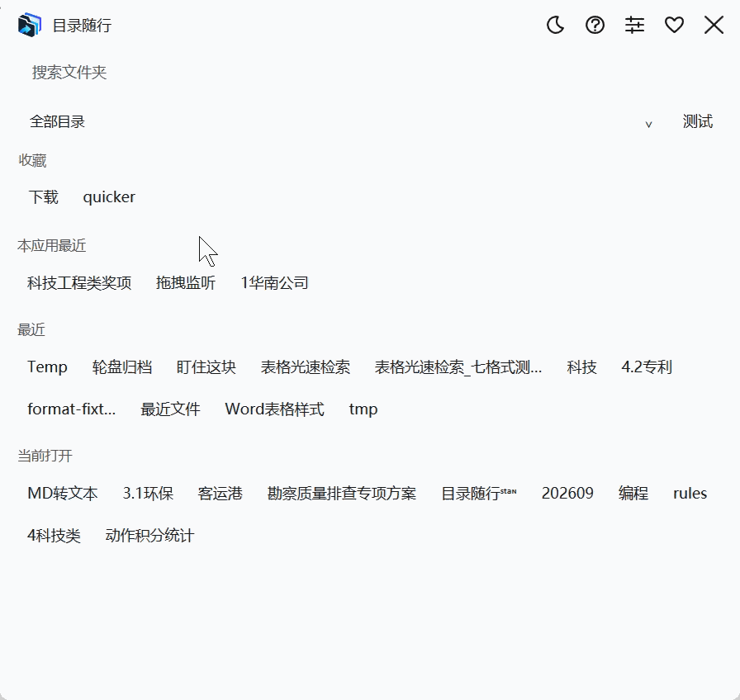Open the MD转文本 folder
740x700 pixels.
62,494
